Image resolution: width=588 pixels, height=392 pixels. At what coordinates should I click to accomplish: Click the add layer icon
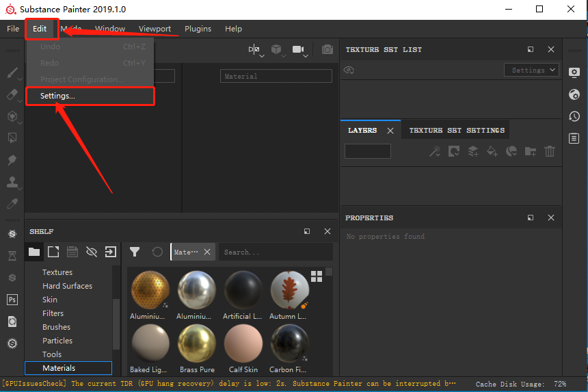473,151
